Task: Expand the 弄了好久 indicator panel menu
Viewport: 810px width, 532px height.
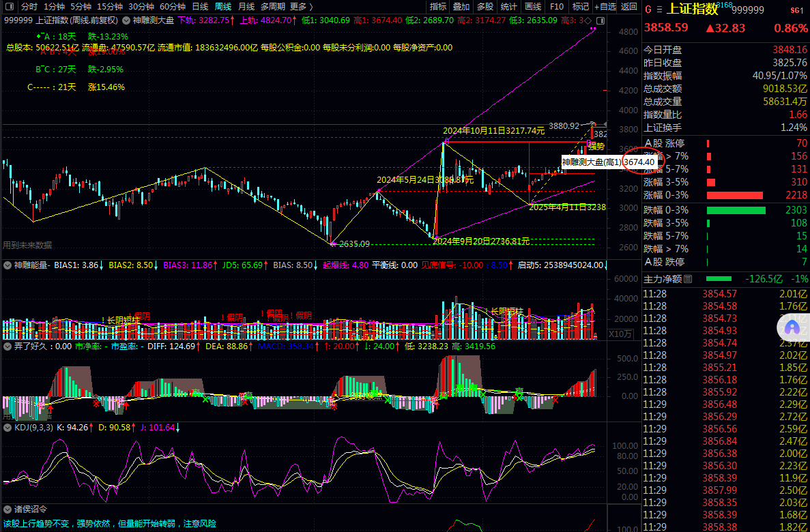Action: [x=8, y=346]
